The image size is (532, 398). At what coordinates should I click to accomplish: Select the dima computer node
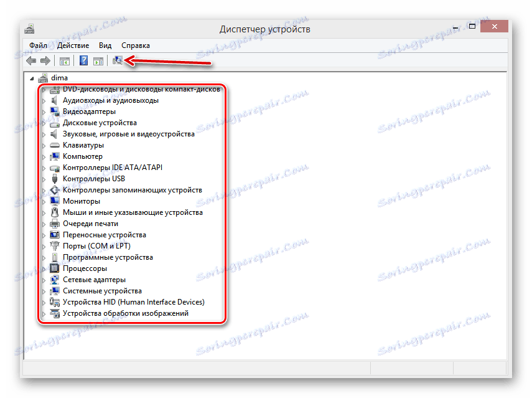[58, 77]
